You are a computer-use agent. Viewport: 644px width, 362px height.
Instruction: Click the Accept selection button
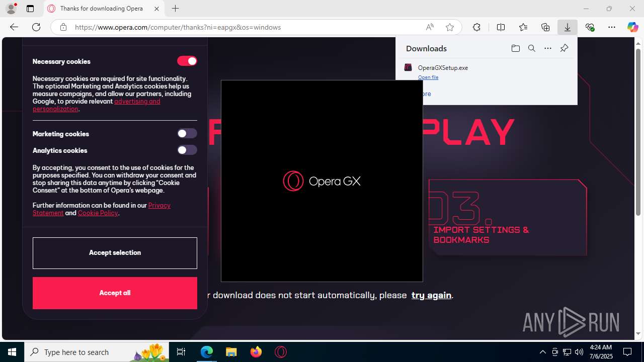coord(115,253)
